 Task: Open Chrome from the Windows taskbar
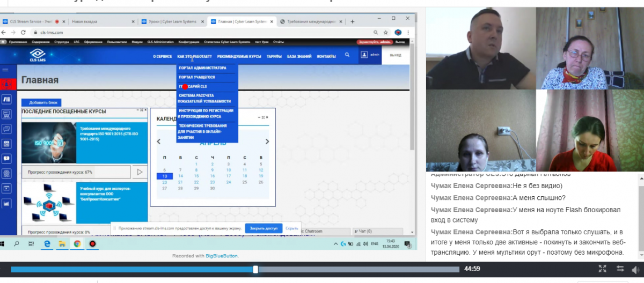coord(77,244)
